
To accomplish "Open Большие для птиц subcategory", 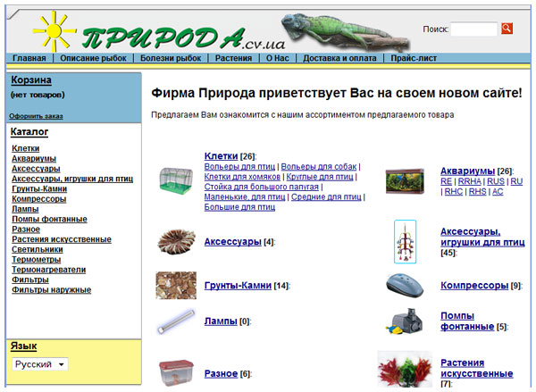I will [x=239, y=207].
